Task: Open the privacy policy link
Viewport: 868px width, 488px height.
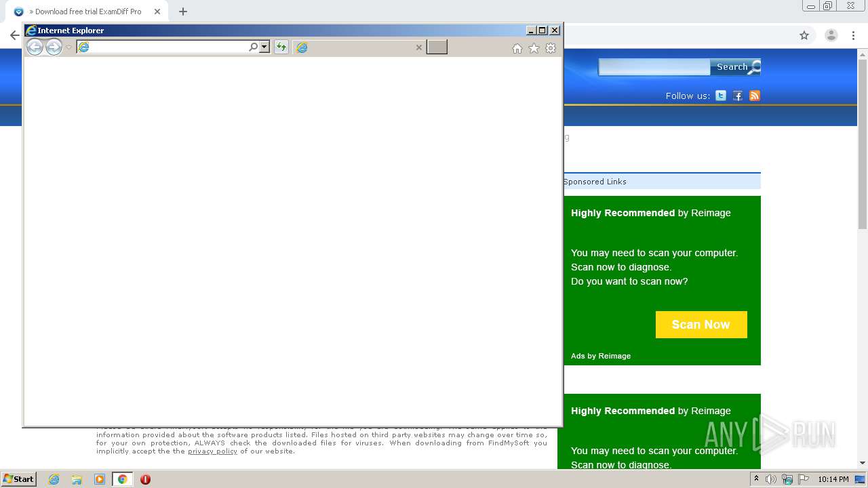Action: pos(212,451)
